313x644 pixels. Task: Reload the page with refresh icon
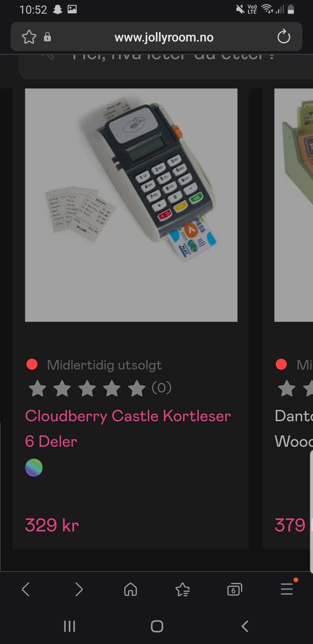tap(284, 37)
